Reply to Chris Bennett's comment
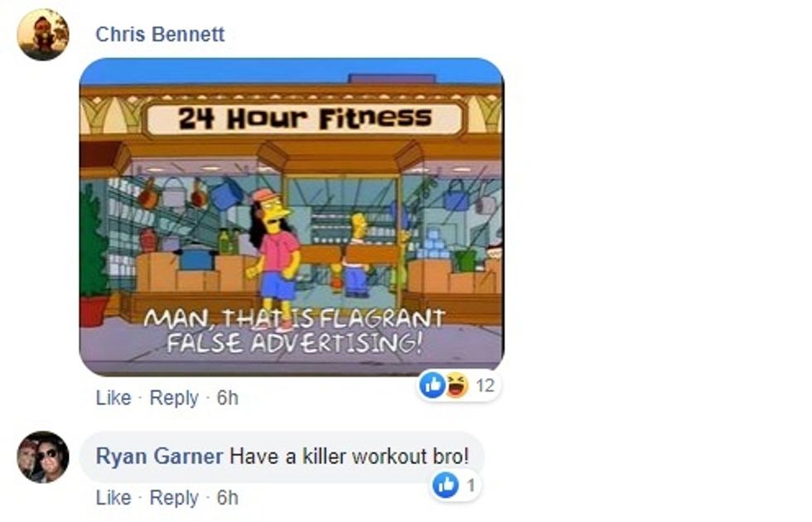Image resolution: width=812 pixels, height=522 pixels. [x=174, y=398]
